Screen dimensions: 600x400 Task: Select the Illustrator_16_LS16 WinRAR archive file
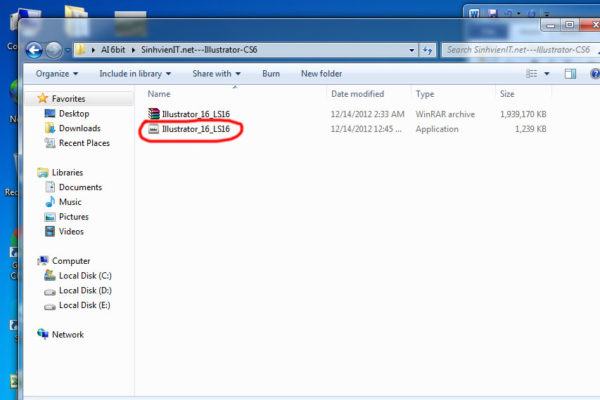pyautogui.click(x=195, y=114)
